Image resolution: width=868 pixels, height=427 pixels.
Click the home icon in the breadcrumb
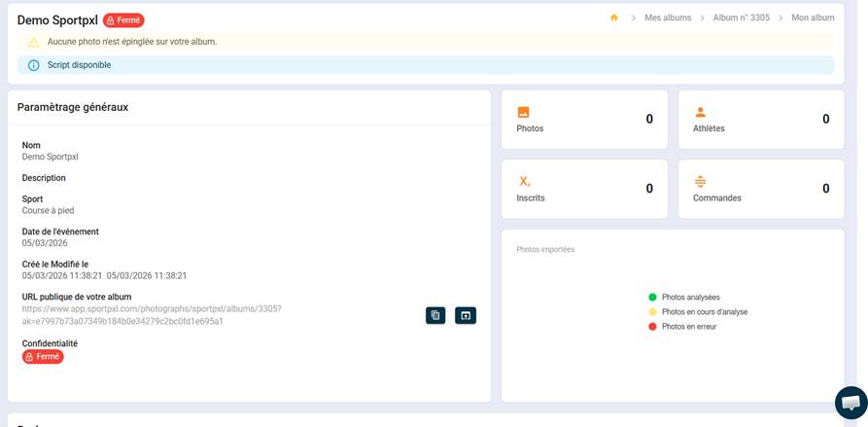point(613,18)
